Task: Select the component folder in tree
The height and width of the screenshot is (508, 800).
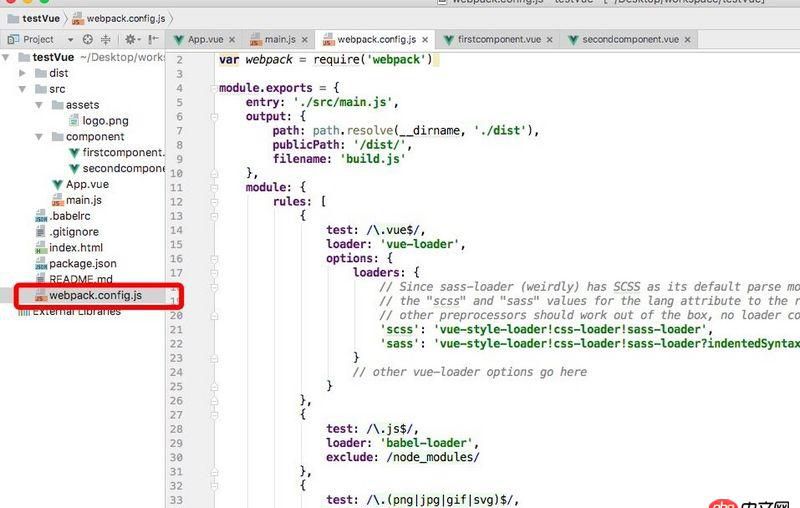Action: 95,137
